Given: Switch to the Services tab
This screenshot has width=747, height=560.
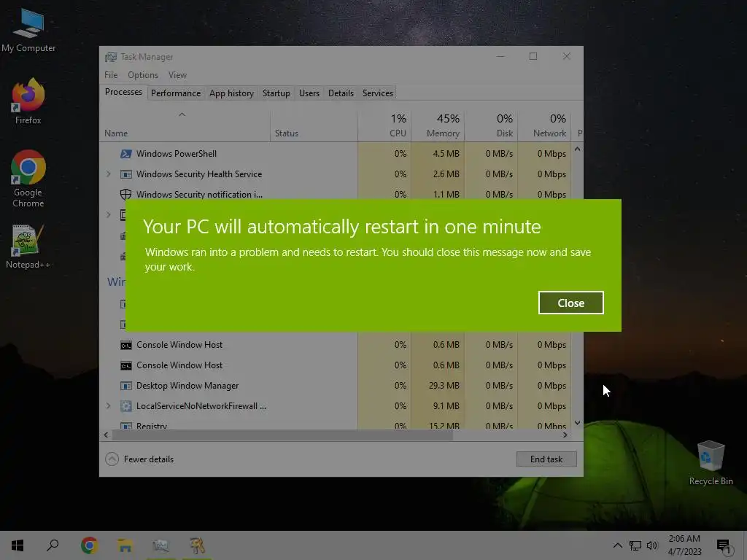Looking at the screenshot, I should click(378, 93).
